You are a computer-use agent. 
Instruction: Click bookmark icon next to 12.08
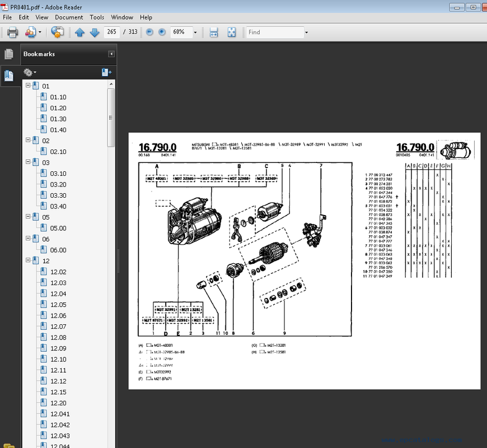(x=44, y=337)
